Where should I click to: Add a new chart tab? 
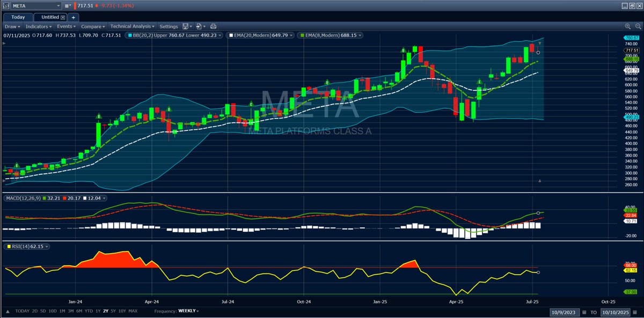pyautogui.click(x=74, y=17)
